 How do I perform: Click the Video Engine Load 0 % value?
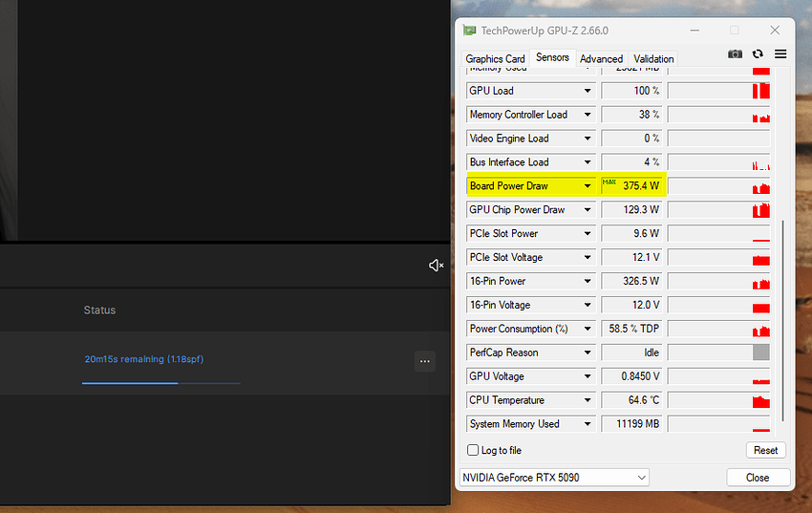(x=631, y=139)
